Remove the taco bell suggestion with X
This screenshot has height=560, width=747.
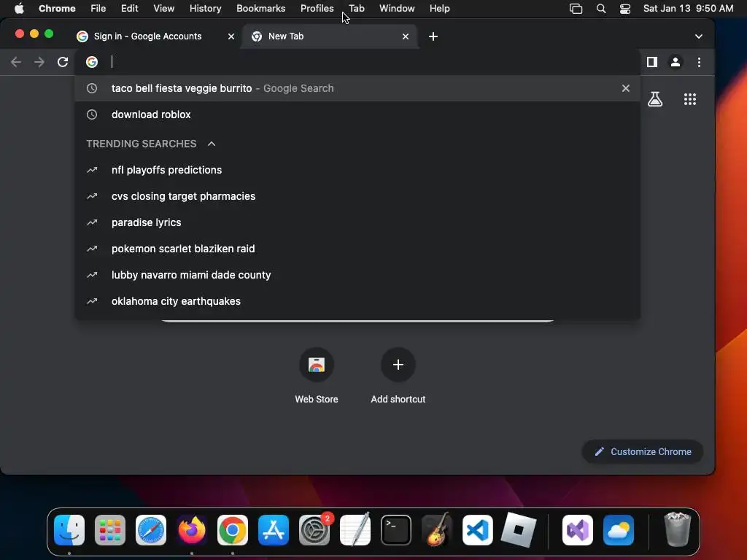coord(625,88)
